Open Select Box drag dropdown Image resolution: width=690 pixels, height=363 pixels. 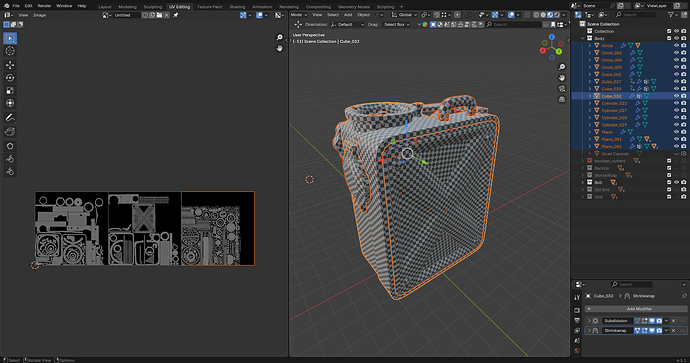click(x=397, y=25)
